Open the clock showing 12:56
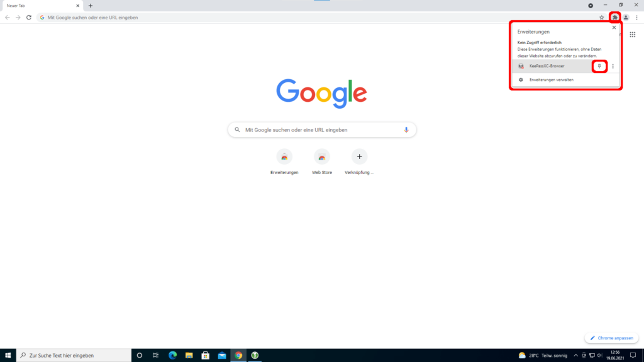 [615, 356]
